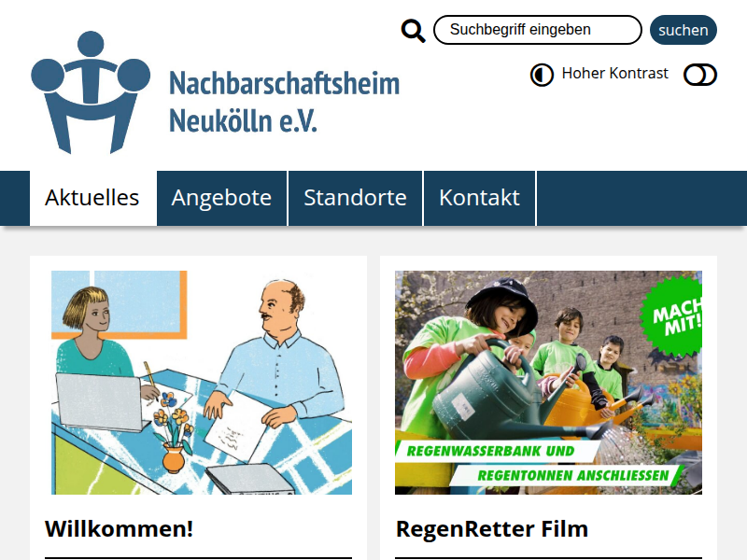The height and width of the screenshot is (560, 747).
Task: Click the illustrated office desk thumbnail
Action: click(x=202, y=383)
